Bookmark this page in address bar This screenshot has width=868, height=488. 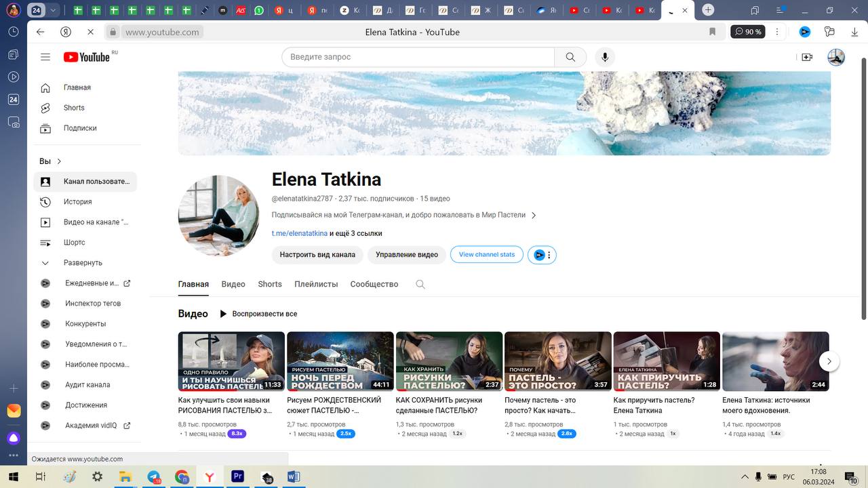point(712,32)
